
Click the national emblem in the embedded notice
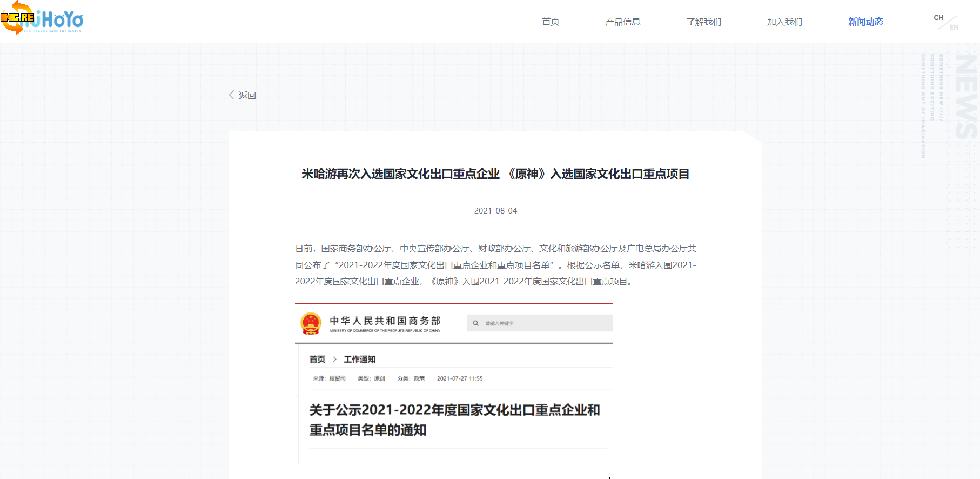(311, 323)
